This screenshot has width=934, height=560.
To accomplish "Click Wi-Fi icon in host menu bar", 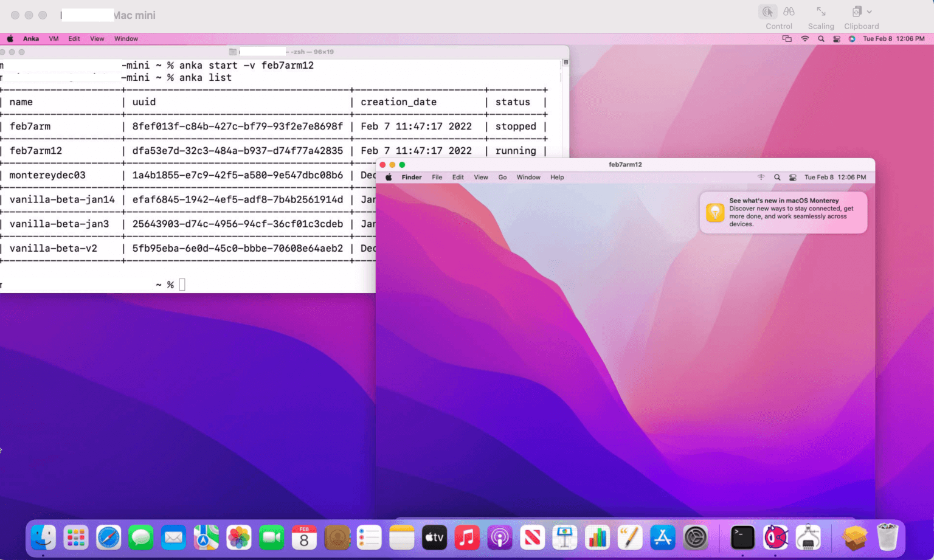I will coord(804,38).
